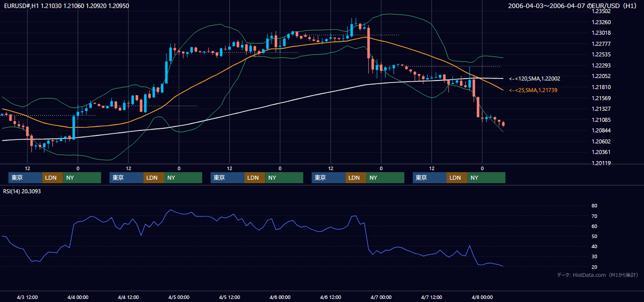Select price axis label 1.22535

(601, 54)
